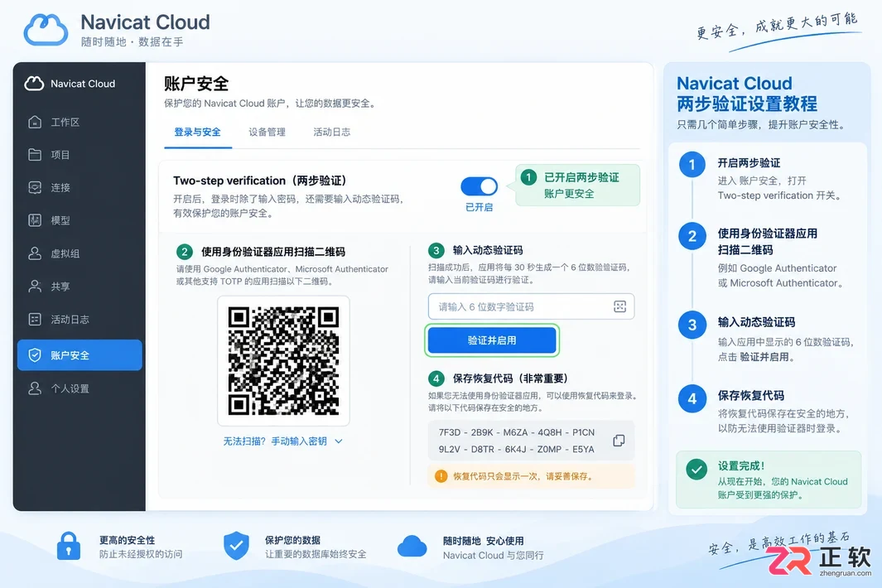882x588 pixels.
Task: Expand chevron next to 手动输入密钥
Action: pos(339,441)
